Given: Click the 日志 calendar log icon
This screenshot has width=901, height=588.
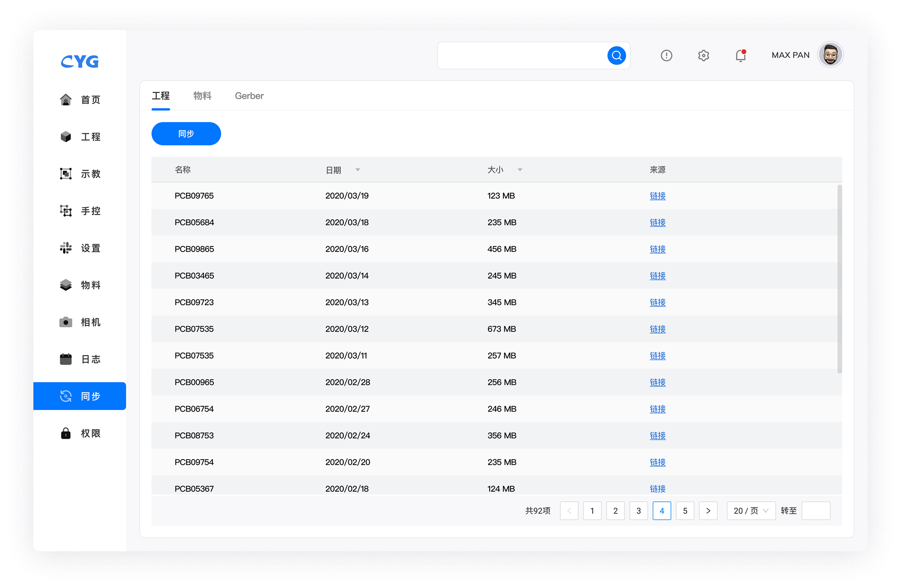Looking at the screenshot, I should coord(65,359).
